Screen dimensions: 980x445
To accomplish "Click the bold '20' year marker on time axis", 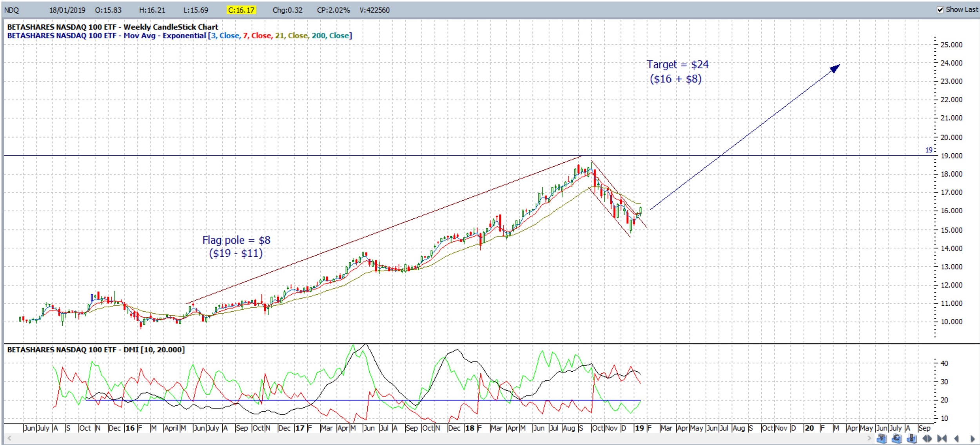I will coord(809,428).
